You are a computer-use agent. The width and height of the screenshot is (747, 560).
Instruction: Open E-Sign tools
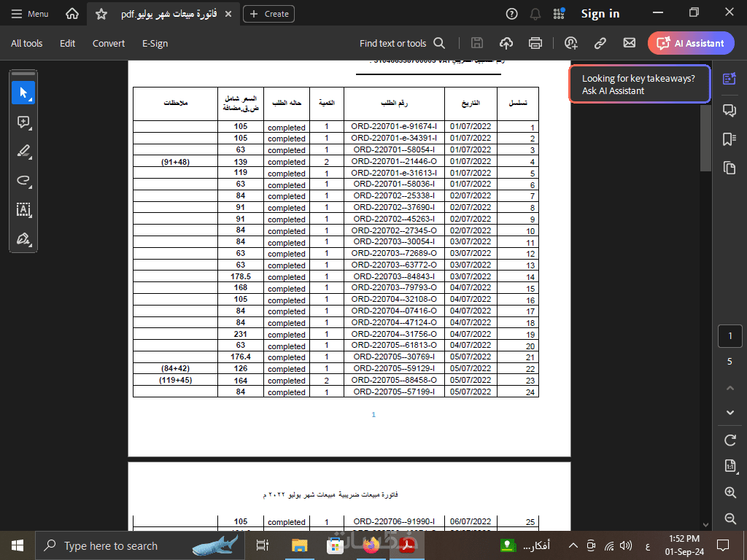[x=155, y=43]
